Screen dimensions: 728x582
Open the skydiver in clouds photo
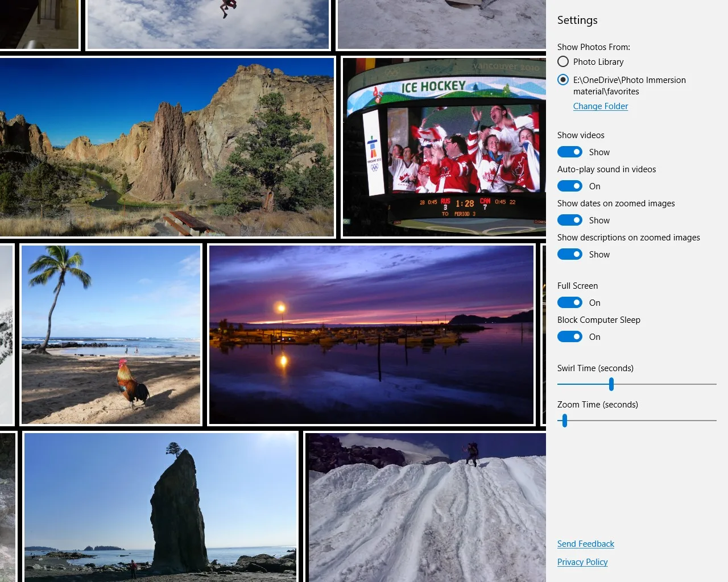point(208,24)
